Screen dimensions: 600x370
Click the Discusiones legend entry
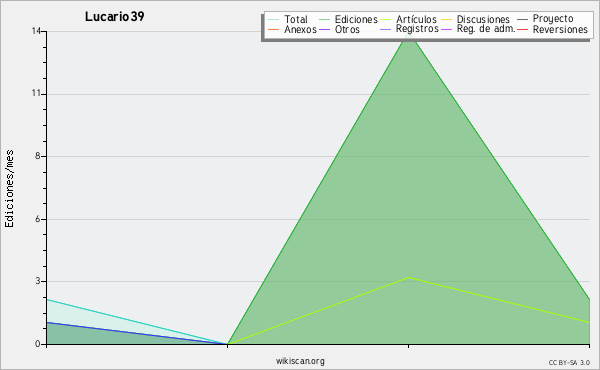[x=476, y=19]
